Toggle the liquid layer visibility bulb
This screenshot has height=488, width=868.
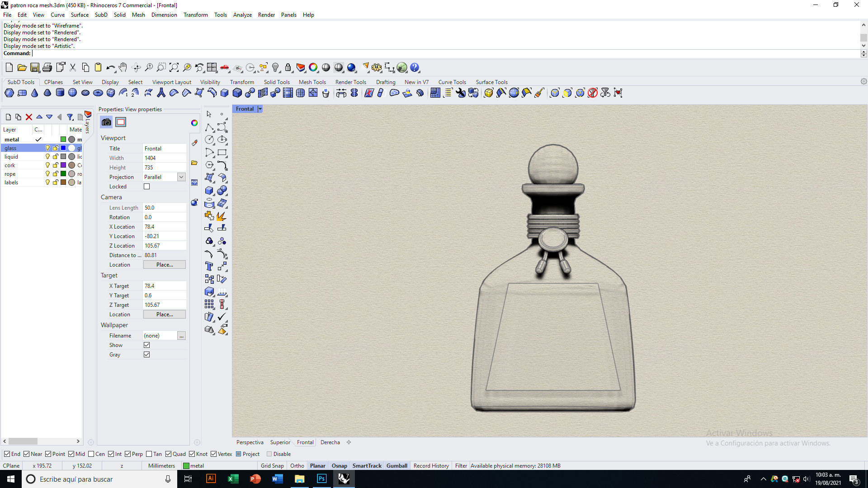coord(47,157)
